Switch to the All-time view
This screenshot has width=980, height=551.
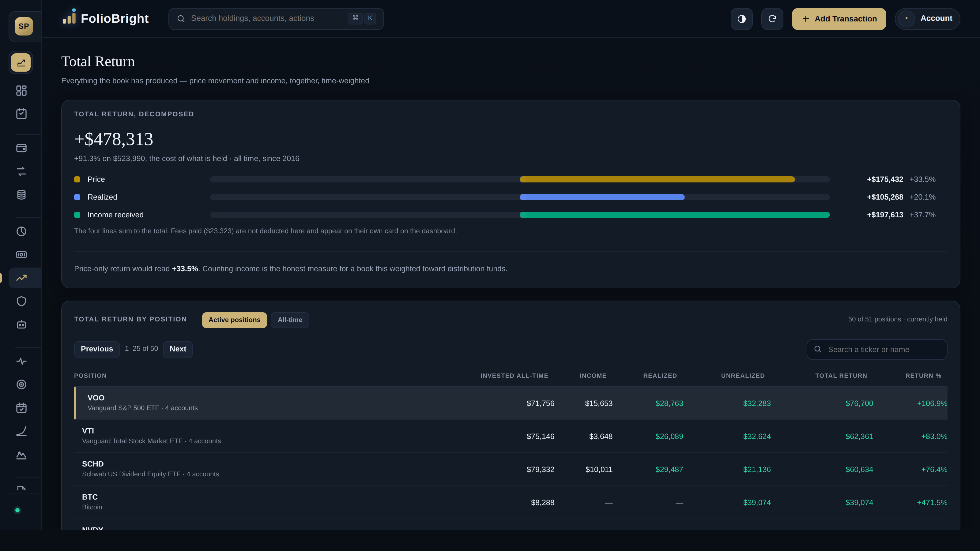(x=290, y=320)
